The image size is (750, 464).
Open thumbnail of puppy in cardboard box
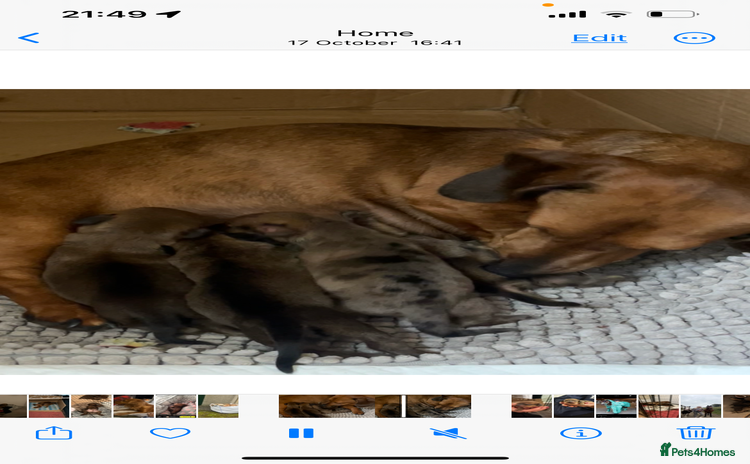click(49, 406)
